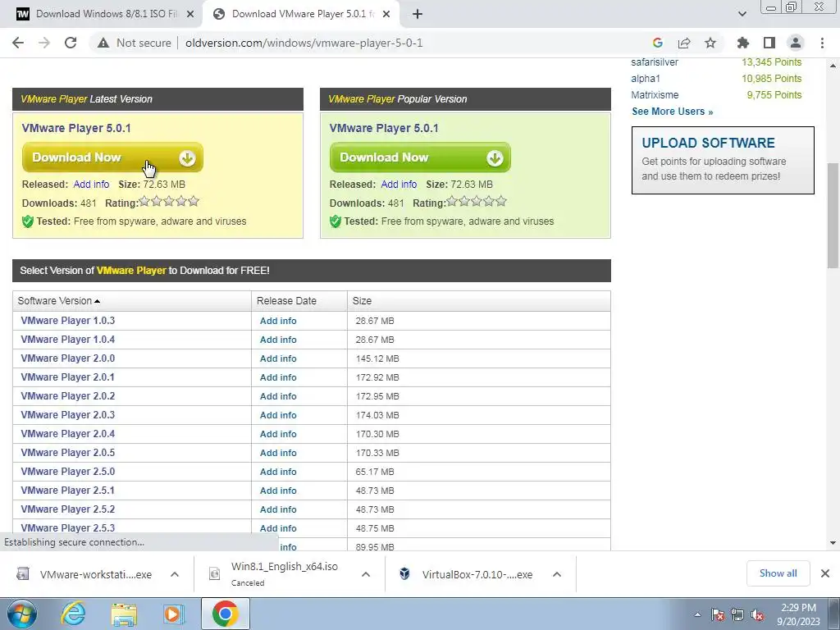Viewport: 840px width, 630px height.
Task: Share this page via the share icon
Action: click(683, 43)
